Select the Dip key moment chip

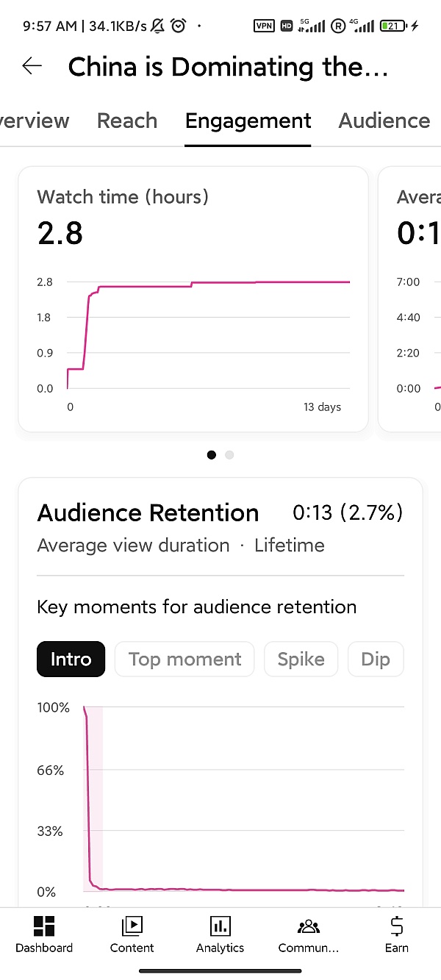[375, 659]
